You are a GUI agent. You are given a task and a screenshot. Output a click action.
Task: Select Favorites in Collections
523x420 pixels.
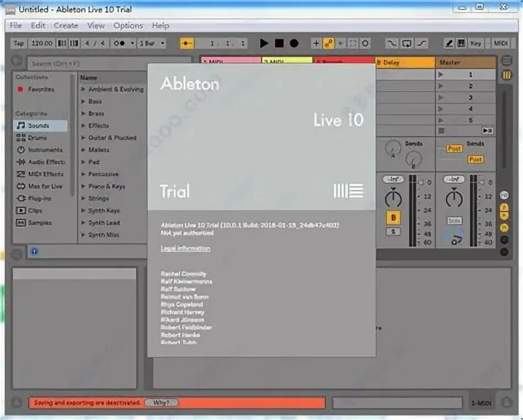41,89
